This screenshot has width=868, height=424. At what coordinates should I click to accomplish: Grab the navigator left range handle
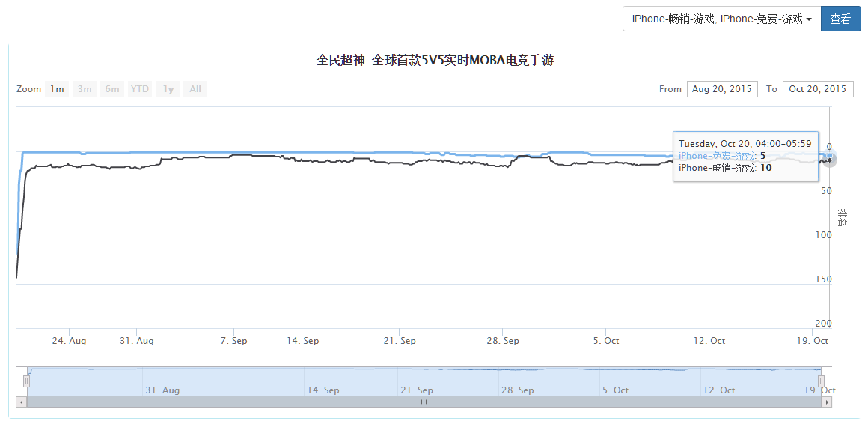point(26,381)
